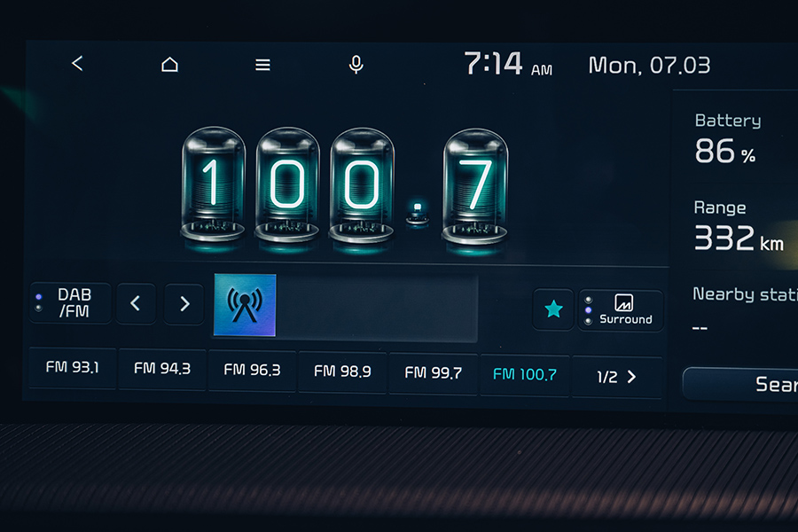Toggle the DAB/FM band switch
This screenshot has width=798, height=532.
tap(71, 302)
